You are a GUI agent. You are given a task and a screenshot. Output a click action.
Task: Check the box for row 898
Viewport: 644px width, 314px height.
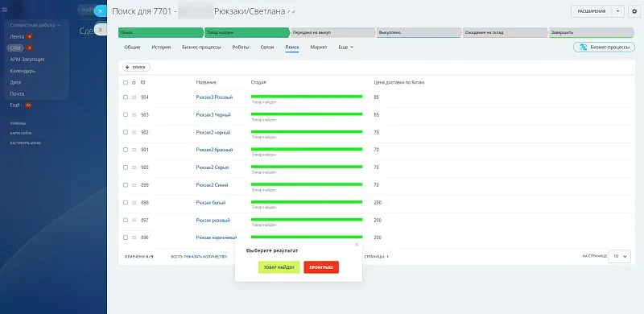point(126,203)
